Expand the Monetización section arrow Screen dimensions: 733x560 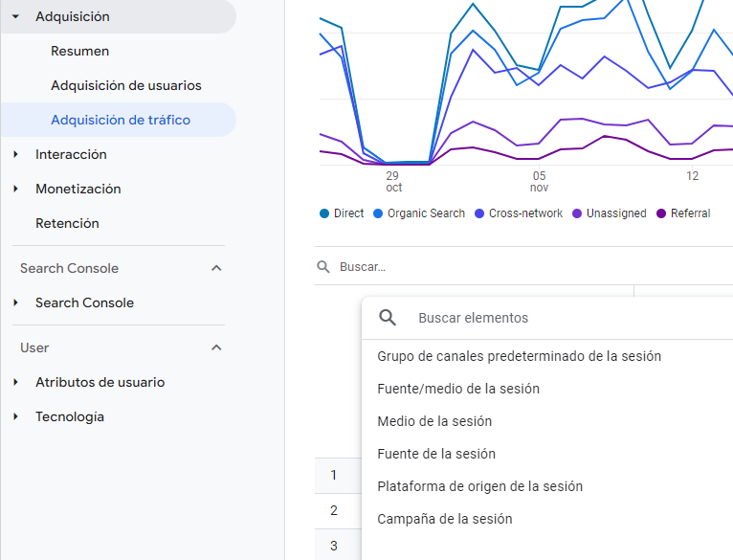pyautogui.click(x=15, y=189)
